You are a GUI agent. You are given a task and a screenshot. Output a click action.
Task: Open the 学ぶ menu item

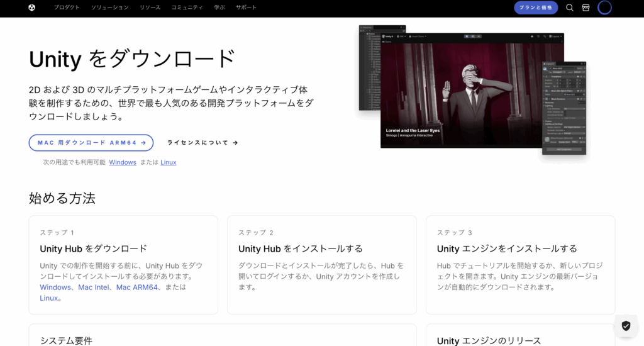[x=219, y=8]
